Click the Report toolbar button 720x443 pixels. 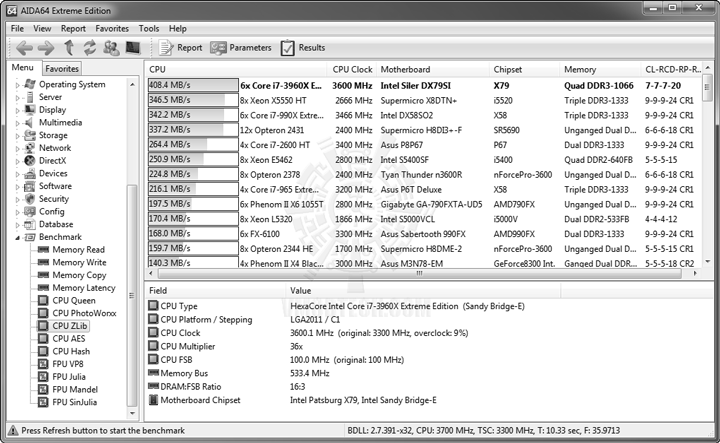point(180,48)
